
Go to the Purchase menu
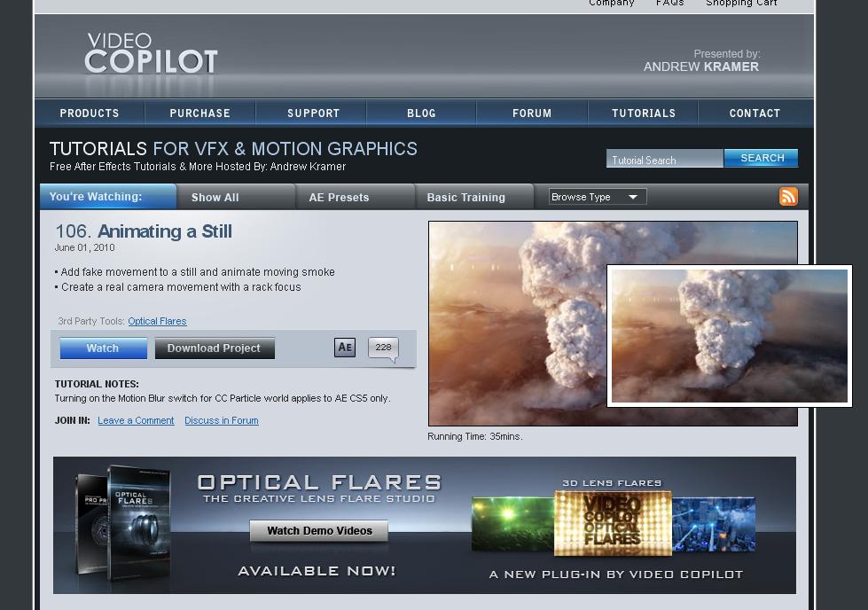pos(199,113)
